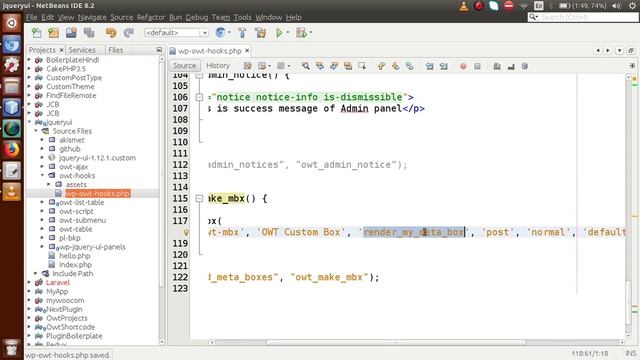
Task: Click the Open Project toolbar icon
Action: [x=71, y=33]
